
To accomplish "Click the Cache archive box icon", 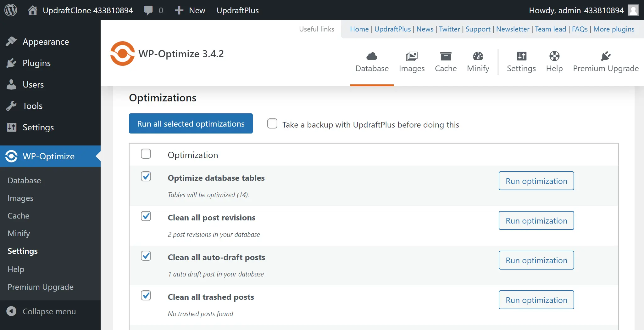I will pos(446,56).
